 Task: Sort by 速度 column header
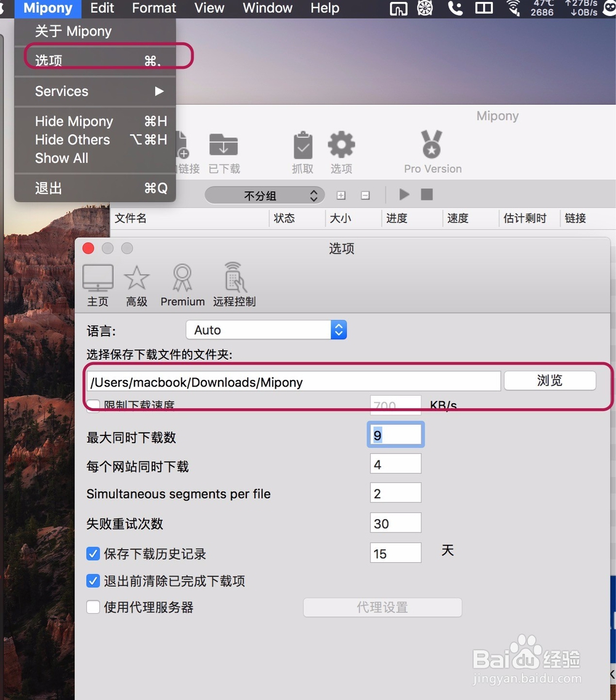pos(471,219)
